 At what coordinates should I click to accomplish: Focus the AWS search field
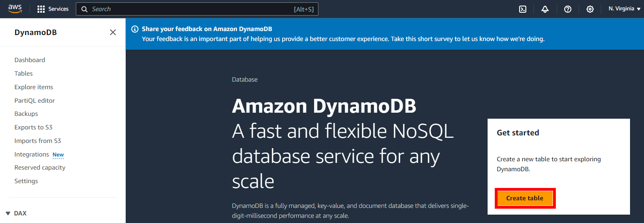pos(192,9)
